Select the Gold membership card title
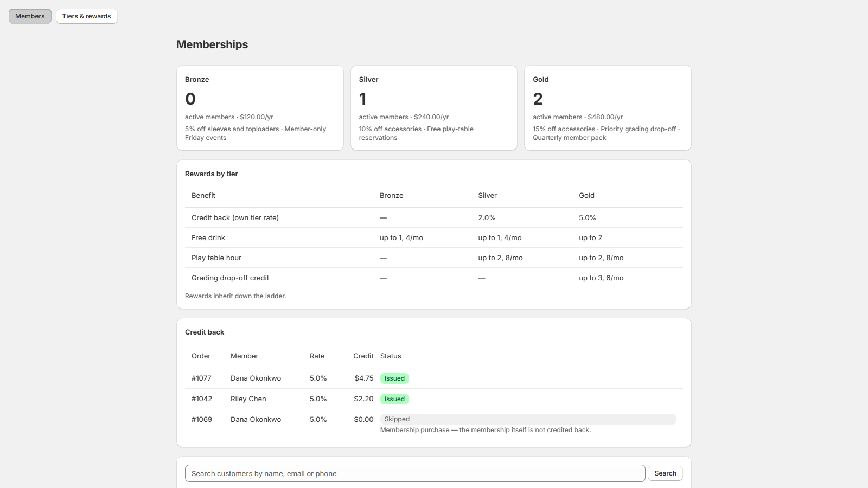Screen dimensions: 868x488 [x=541, y=79]
